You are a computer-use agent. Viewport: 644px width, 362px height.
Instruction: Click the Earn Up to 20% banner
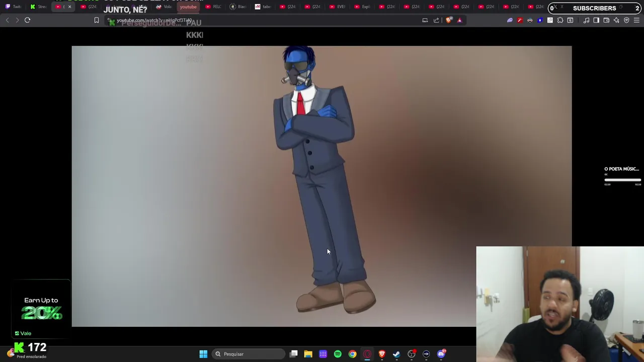coord(41,309)
